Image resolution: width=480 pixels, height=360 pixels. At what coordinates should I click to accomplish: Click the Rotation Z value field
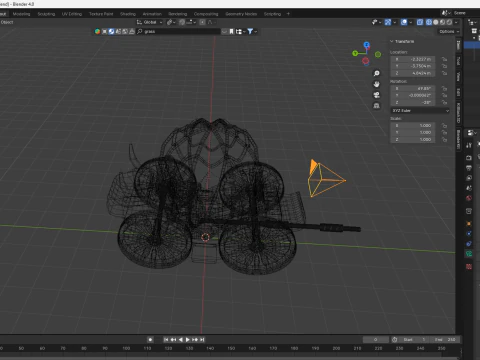point(413,102)
